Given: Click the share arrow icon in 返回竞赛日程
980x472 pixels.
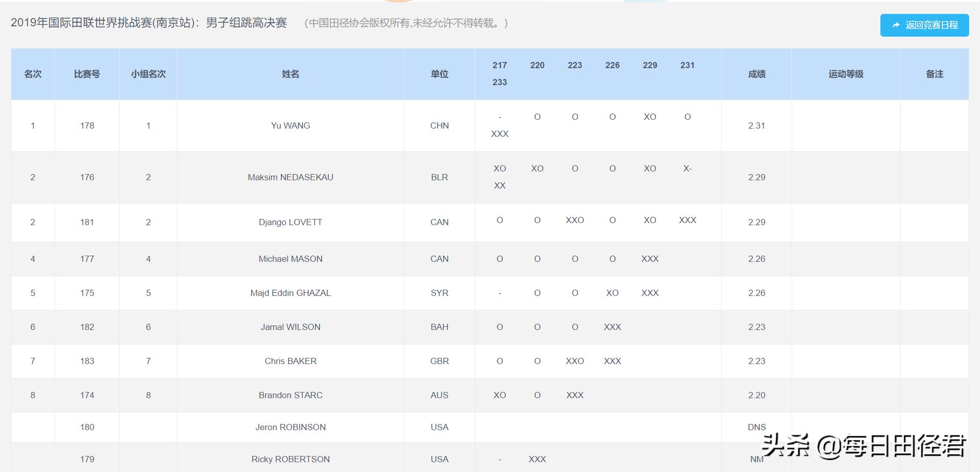Looking at the screenshot, I should 896,25.
